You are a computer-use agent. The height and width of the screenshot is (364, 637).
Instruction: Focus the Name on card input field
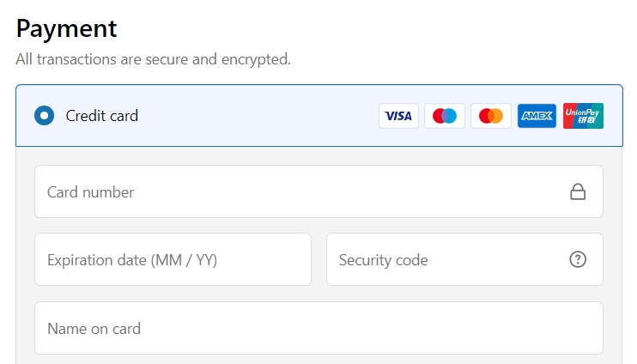pos(318,328)
